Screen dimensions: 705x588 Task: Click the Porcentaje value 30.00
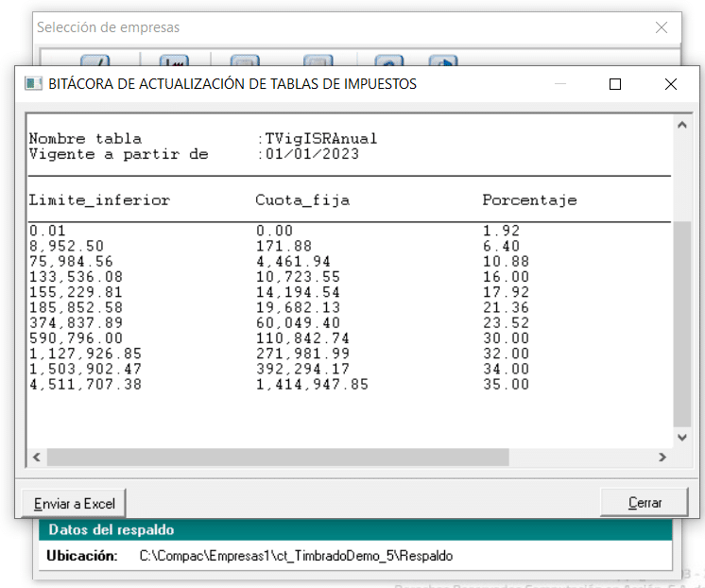click(x=506, y=337)
